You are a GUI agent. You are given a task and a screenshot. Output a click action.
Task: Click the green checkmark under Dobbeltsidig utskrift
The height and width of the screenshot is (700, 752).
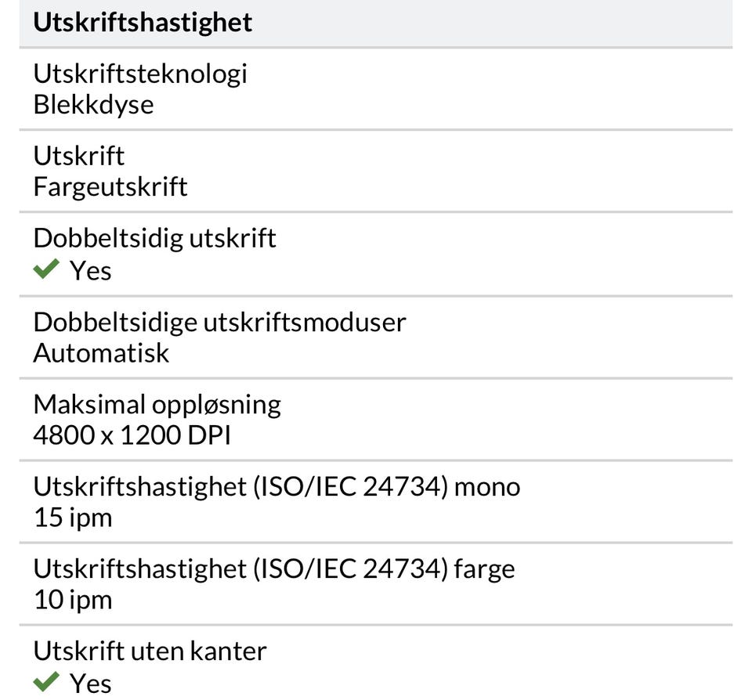click(46, 270)
